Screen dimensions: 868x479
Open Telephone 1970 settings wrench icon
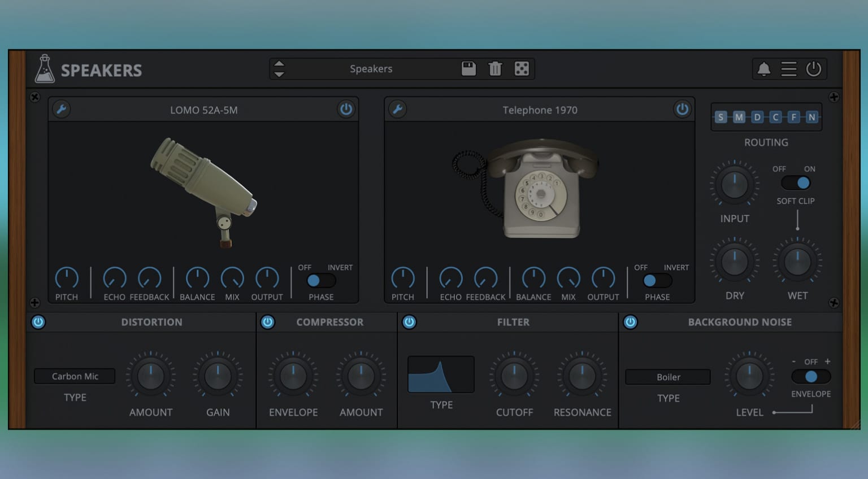click(397, 109)
